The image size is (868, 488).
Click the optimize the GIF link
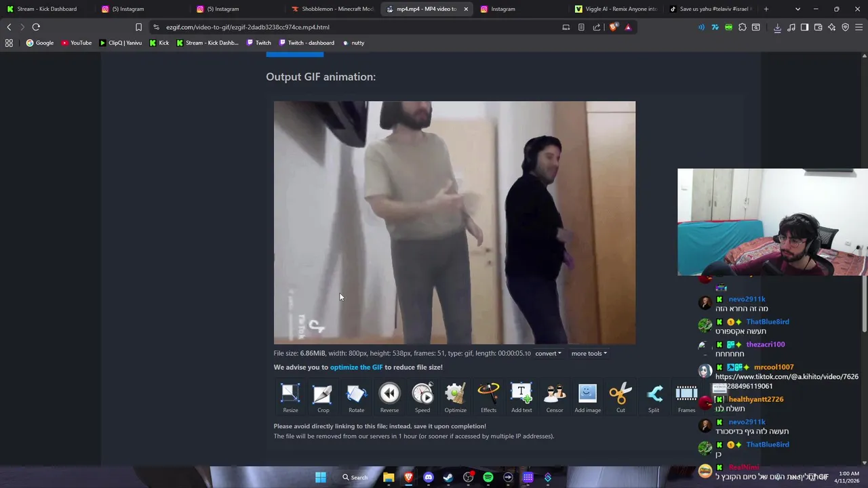(x=356, y=367)
